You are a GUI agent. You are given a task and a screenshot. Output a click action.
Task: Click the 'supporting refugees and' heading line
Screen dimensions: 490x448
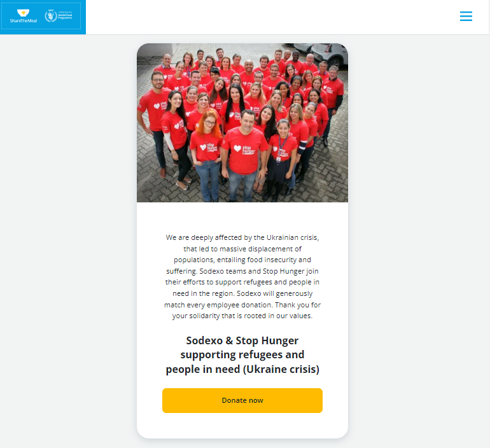(242, 354)
